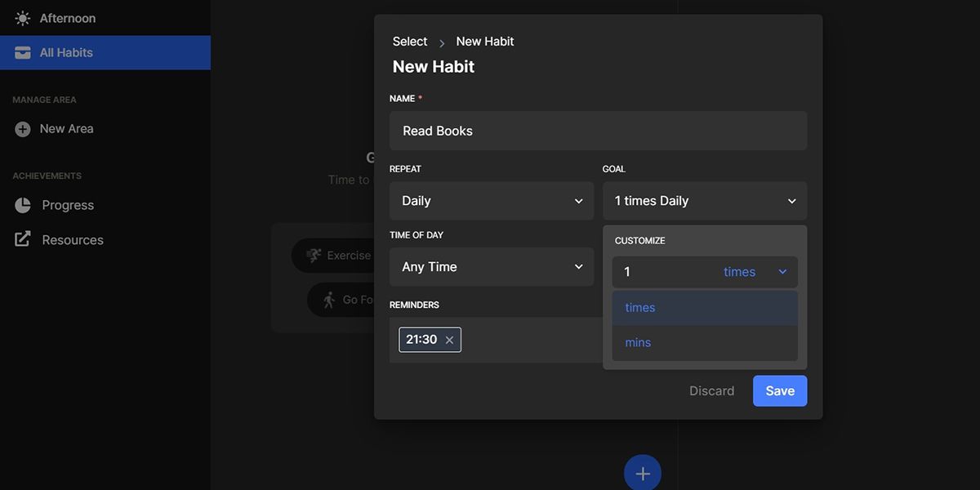The height and width of the screenshot is (490, 980).
Task: Open the Afternoon view in sidebar
Action: (105, 18)
